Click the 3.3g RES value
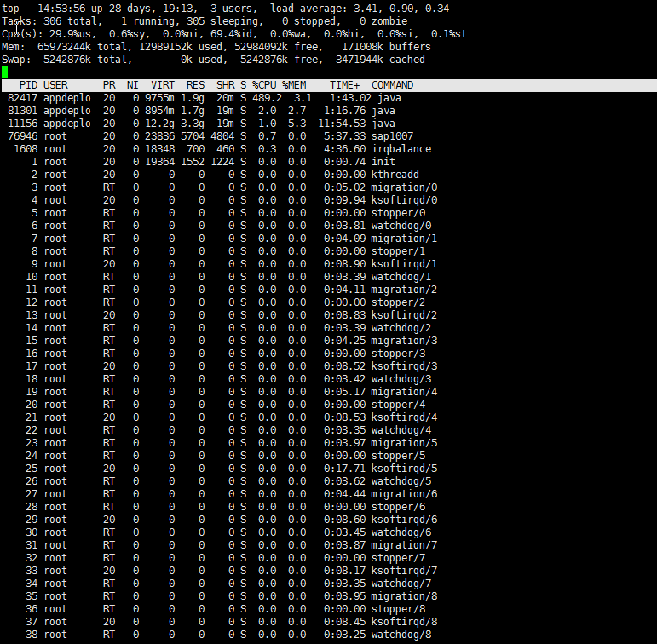This screenshot has width=657, height=644. (193, 124)
